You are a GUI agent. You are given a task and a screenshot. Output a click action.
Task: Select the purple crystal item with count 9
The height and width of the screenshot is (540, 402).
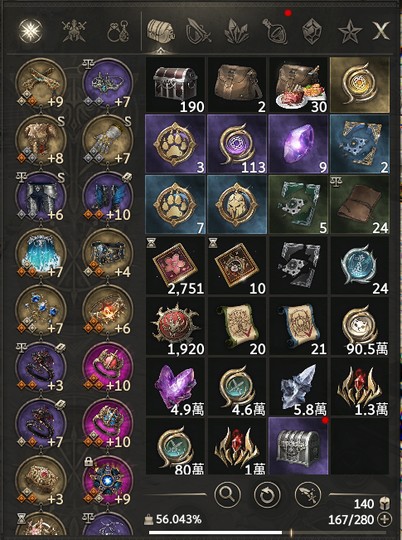[x=299, y=144]
